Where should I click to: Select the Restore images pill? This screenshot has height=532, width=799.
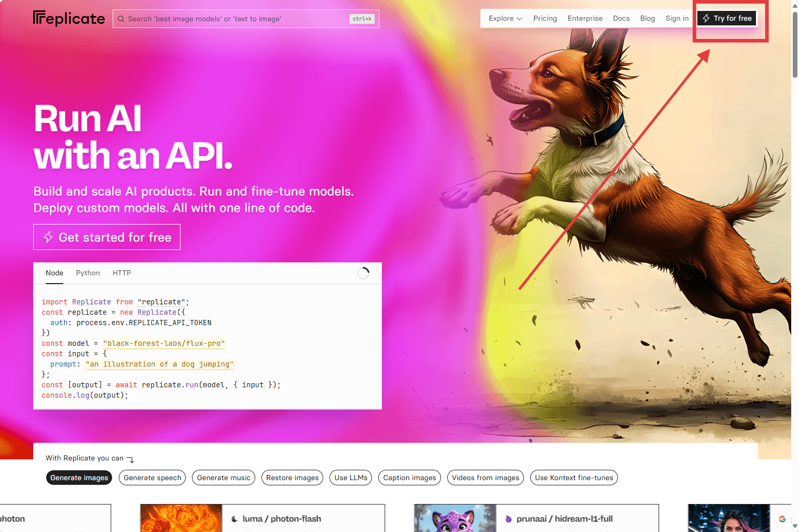tap(293, 478)
